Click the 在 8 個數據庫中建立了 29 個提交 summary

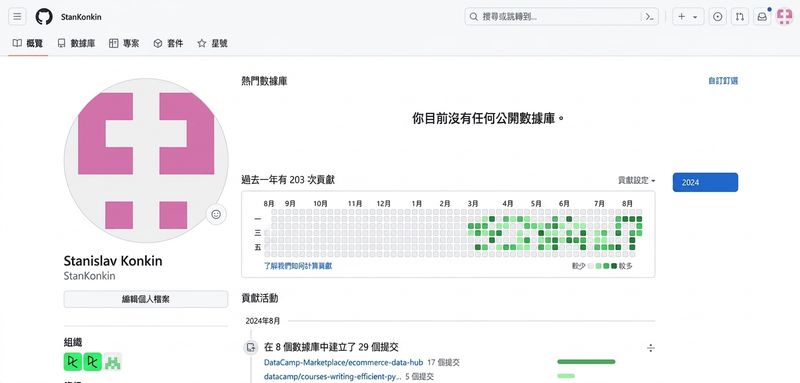click(x=331, y=347)
